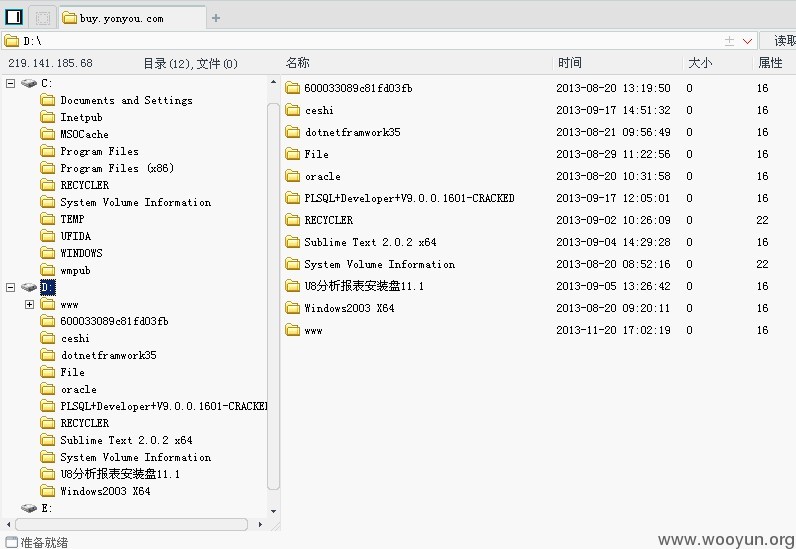Image resolution: width=796 pixels, height=549 pixels.
Task: Select Sublime Text 2.0.2 x64 in the tree
Action: pos(126,440)
